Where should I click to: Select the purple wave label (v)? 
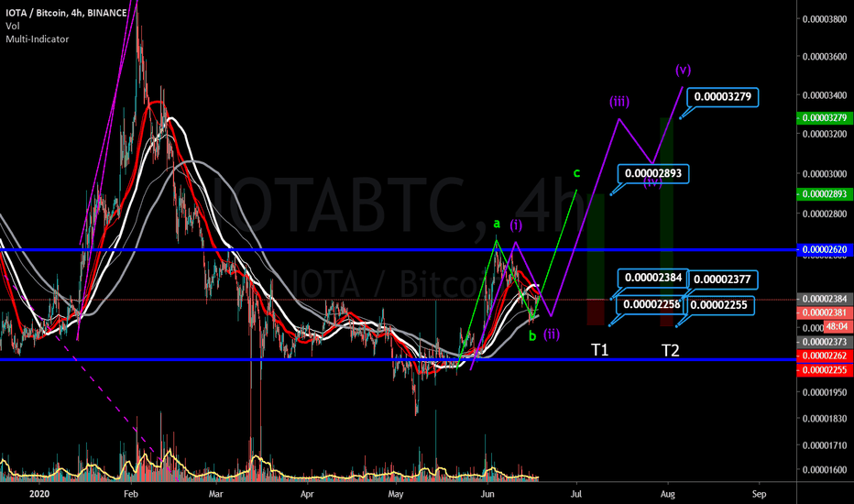(683, 70)
